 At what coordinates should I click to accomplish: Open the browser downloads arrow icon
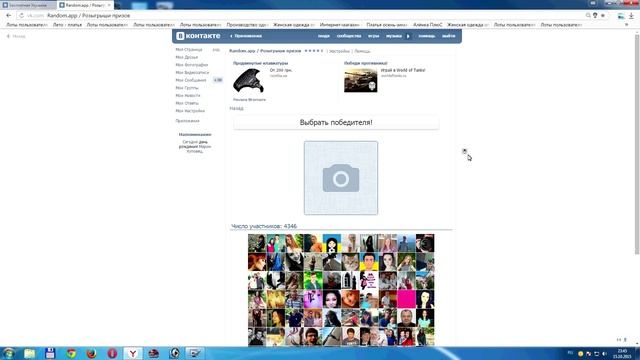coord(631,16)
